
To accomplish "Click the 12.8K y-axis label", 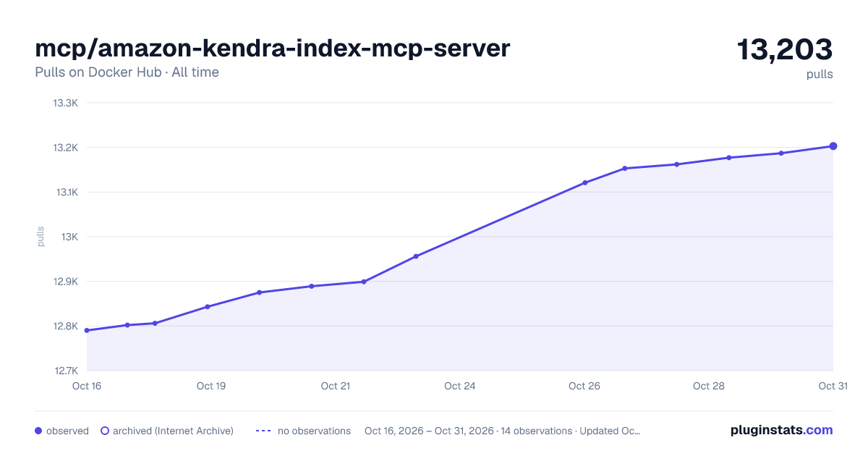I will [65, 326].
